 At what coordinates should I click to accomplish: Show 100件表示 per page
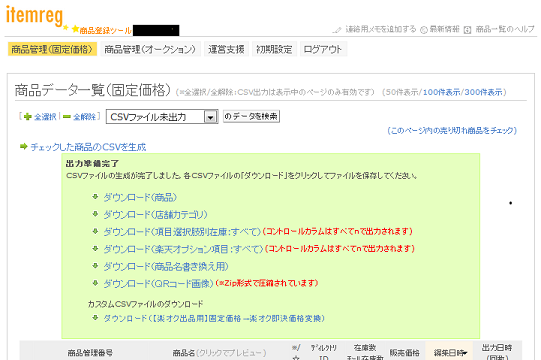click(441, 92)
